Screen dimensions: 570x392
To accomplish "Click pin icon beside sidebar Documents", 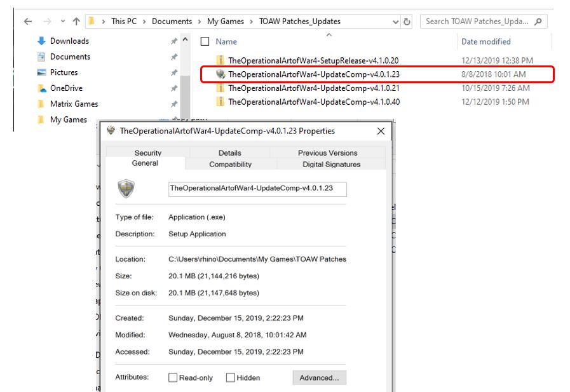I will tap(174, 57).
